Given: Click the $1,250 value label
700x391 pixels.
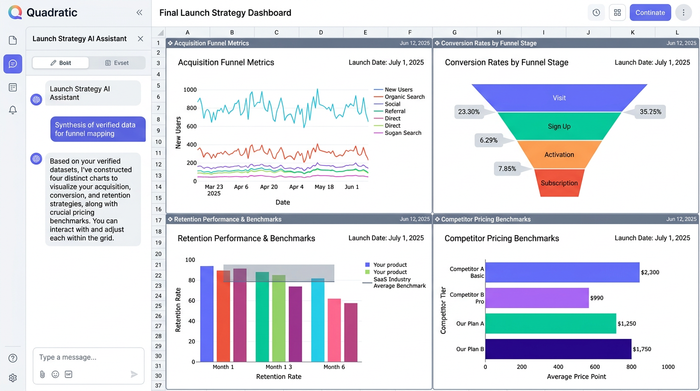Looking at the screenshot, I should pos(627,324).
